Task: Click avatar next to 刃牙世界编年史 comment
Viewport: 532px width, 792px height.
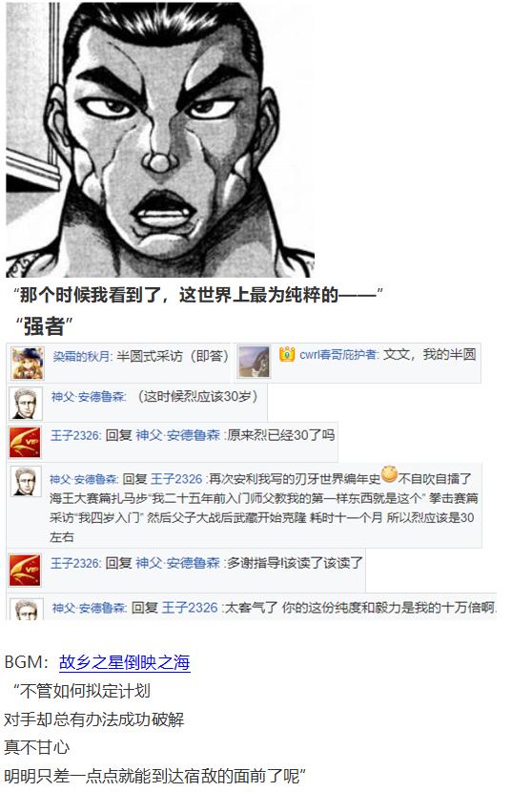Action: click(27, 482)
